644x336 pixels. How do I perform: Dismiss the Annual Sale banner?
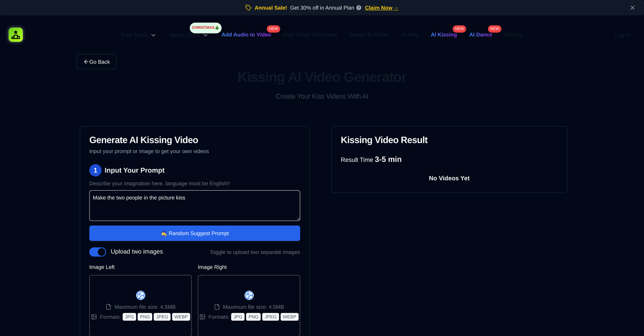[632, 8]
